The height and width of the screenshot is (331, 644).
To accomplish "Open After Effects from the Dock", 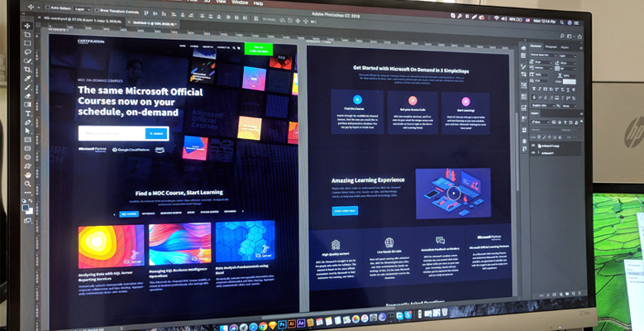I will pos(301,324).
